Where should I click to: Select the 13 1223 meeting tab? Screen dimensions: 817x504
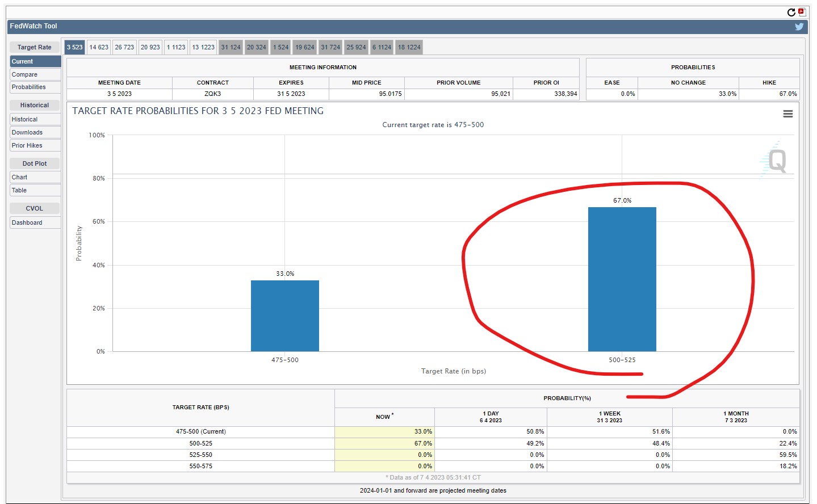(203, 47)
